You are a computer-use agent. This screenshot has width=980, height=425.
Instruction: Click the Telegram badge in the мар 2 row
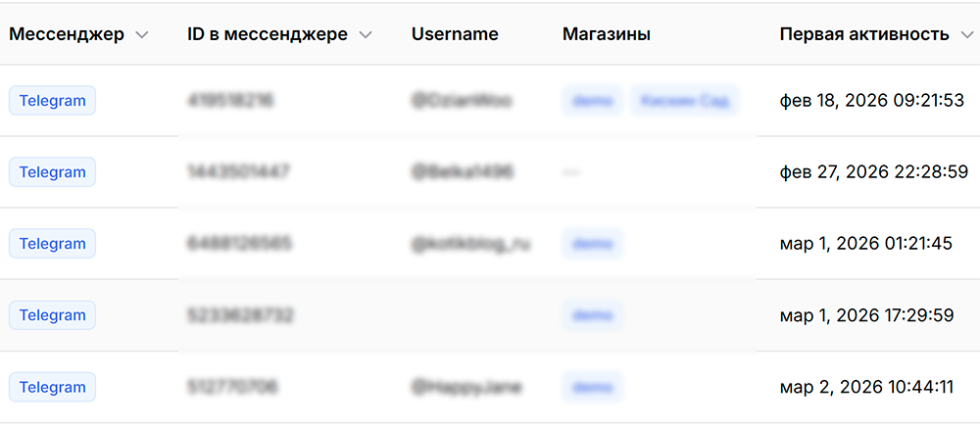(53, 387)
